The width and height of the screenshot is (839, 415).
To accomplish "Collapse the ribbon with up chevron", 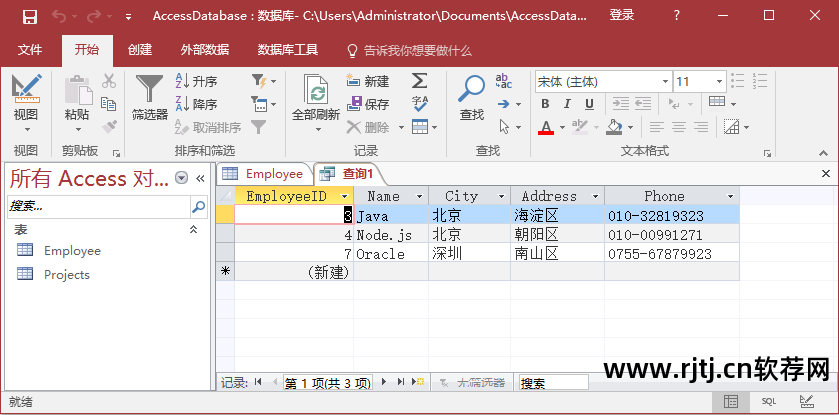I will point(823,153).
